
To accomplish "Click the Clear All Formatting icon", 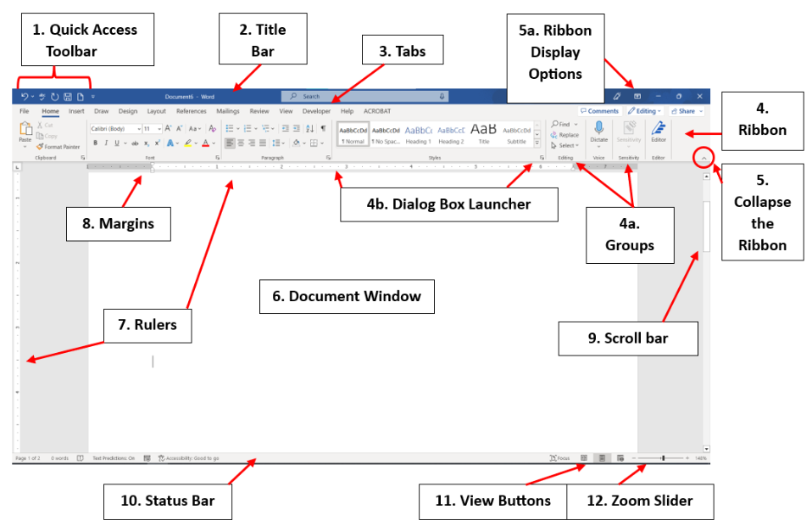I will (x=212, y=128).
